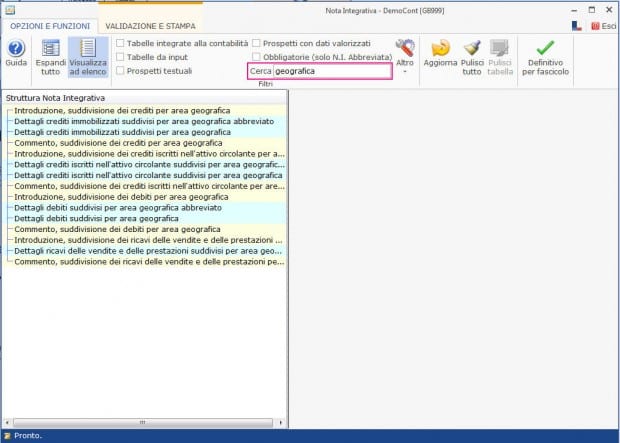This screenshot has width=620, height=443.
Task: Select full Dettagli crediti iscritti attivo circolante geografica row
Action: [x=148, y=175]
